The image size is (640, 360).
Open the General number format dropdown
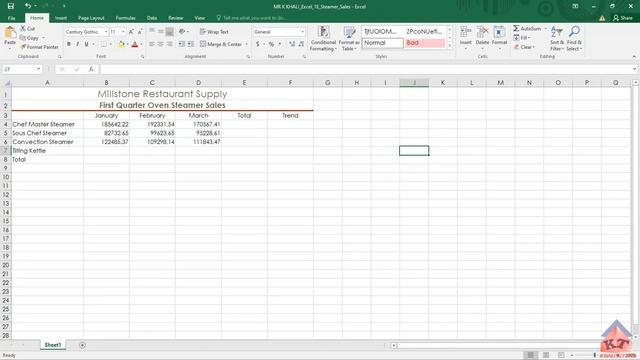click(302, 31)
